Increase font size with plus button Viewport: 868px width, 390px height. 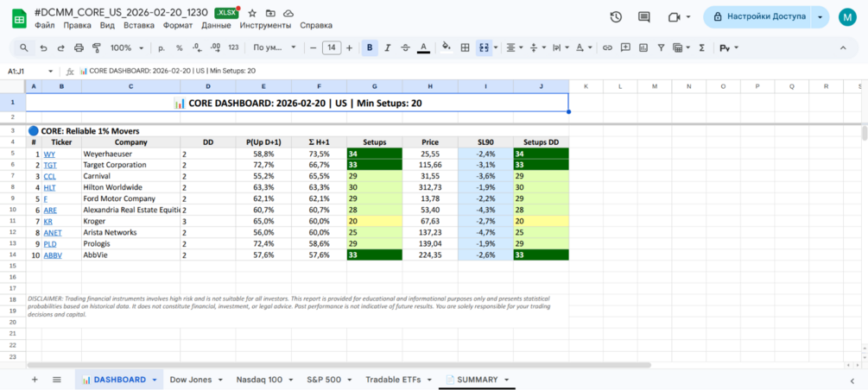[x=349, y=48]
